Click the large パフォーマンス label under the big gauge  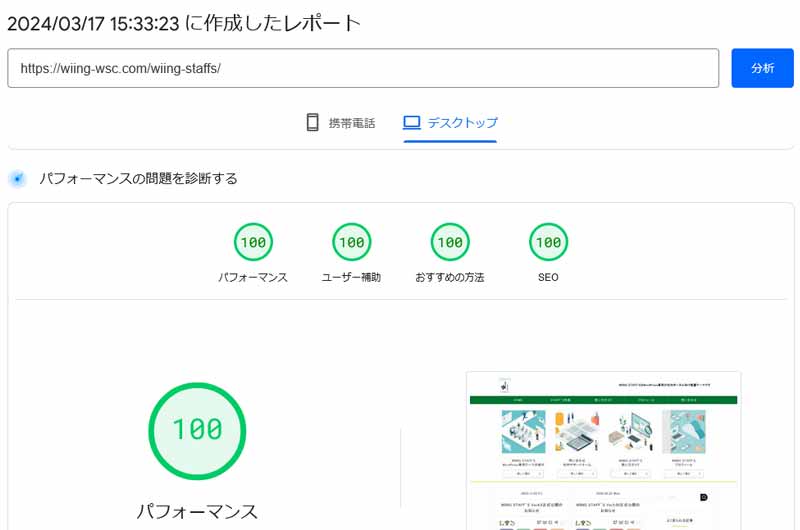point(197,511)
